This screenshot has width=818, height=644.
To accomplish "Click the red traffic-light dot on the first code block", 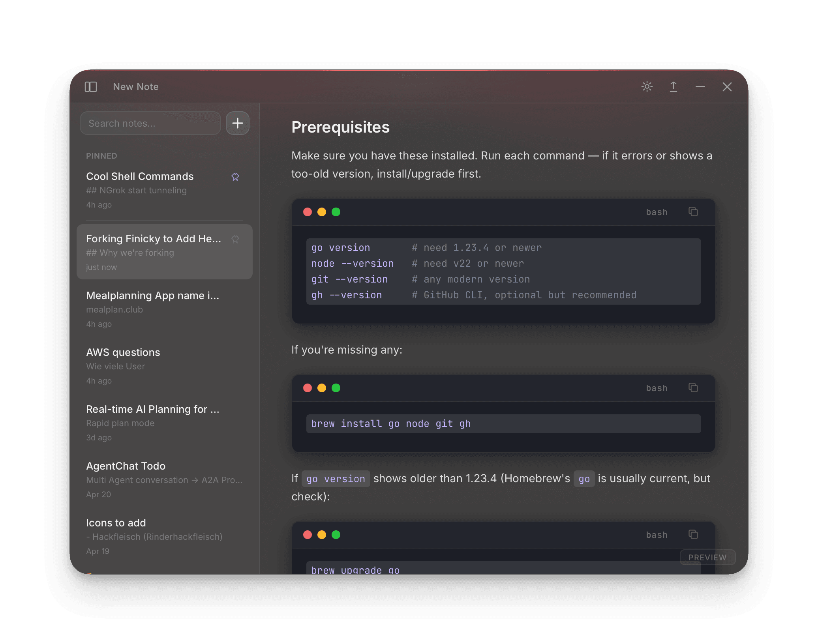I will tap(308, 212).
